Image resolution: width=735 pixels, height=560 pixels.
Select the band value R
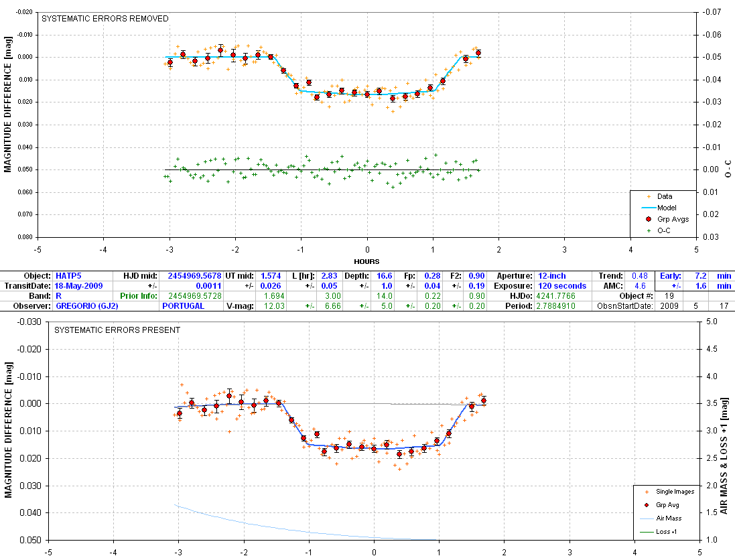58,296
